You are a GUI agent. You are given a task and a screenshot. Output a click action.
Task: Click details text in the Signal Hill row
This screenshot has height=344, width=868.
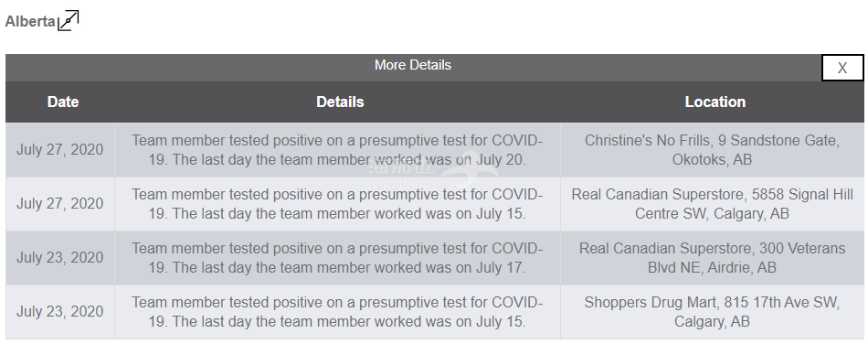[x=337, y=204]
